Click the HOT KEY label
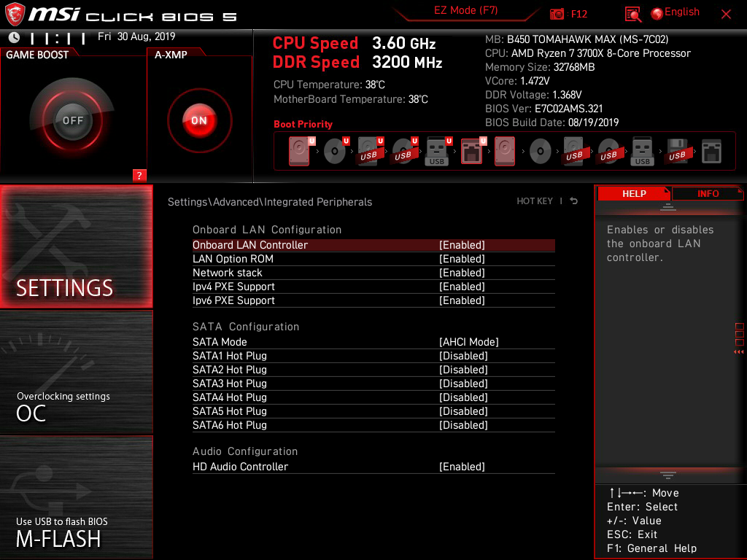747x560 pixels. point(535,201)
